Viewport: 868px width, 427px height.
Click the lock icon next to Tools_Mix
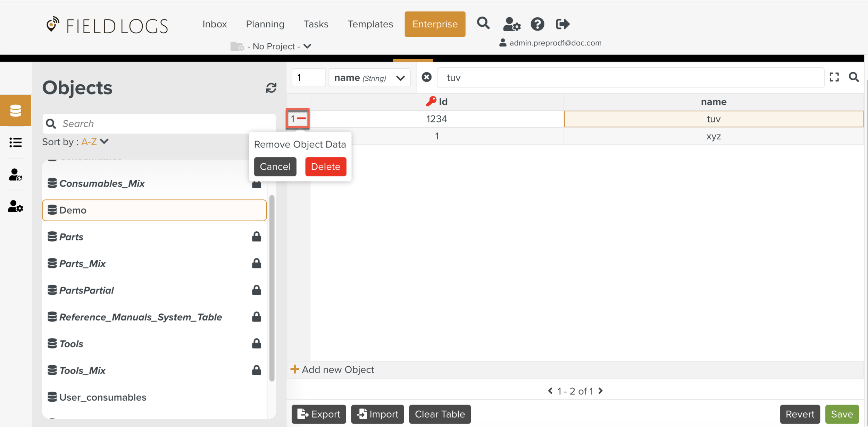pyautogui.click(x=256, y=370)
